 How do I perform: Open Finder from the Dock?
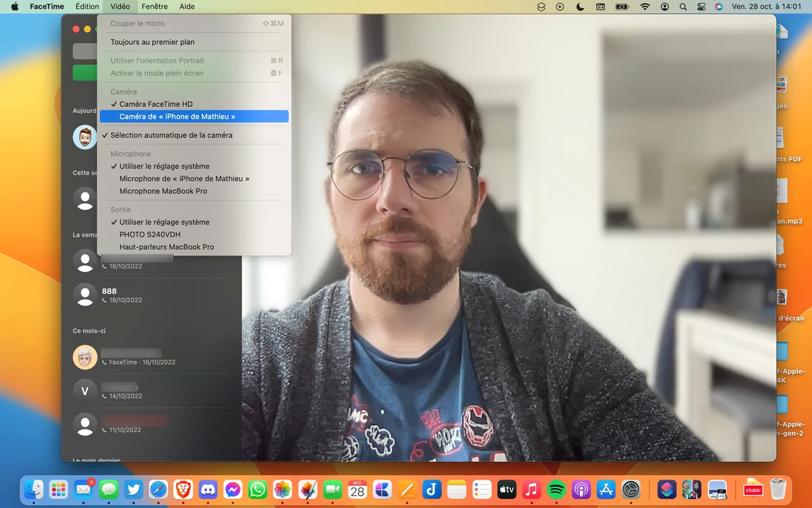pyautogui.click(x=33, y=489)
